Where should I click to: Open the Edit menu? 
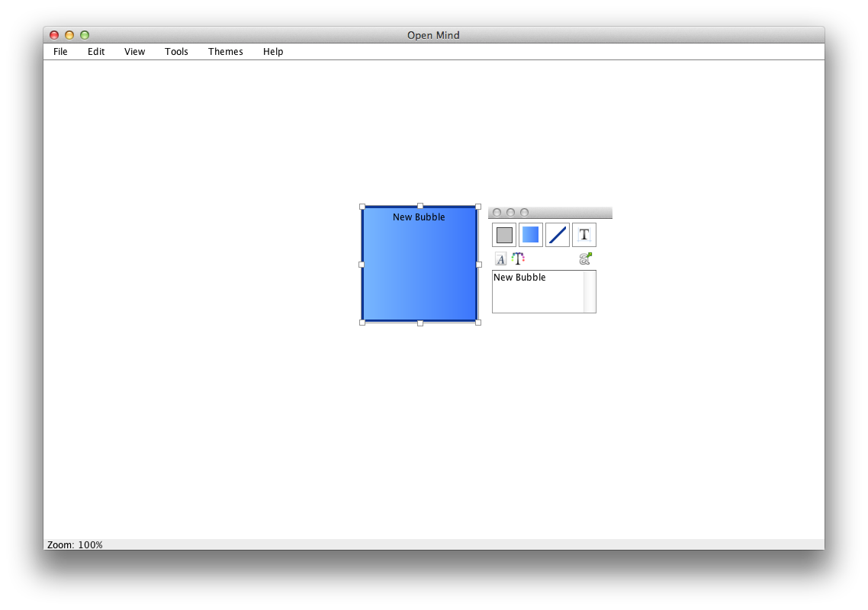pos(96,52)
